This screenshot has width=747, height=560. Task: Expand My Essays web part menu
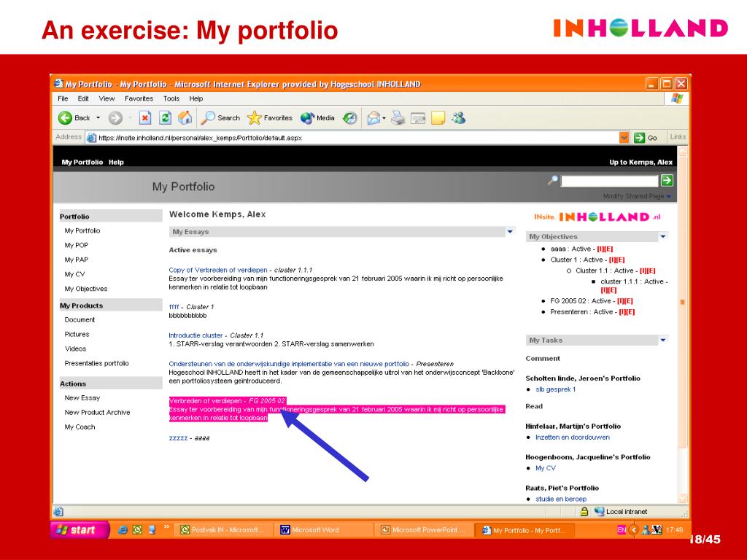(x=510, y=232)
